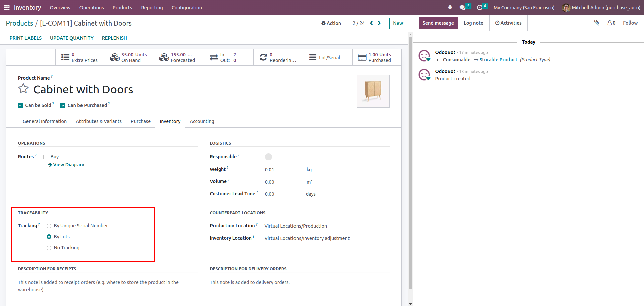Click the Inventory tab
644x306 pixels.
[x=170, y=121]
